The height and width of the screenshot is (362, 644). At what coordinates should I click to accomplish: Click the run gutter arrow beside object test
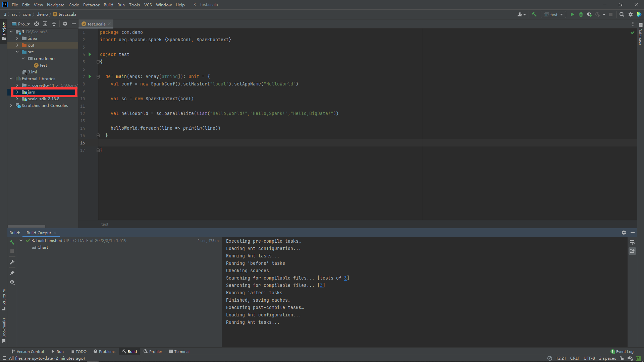click(90, 54)
